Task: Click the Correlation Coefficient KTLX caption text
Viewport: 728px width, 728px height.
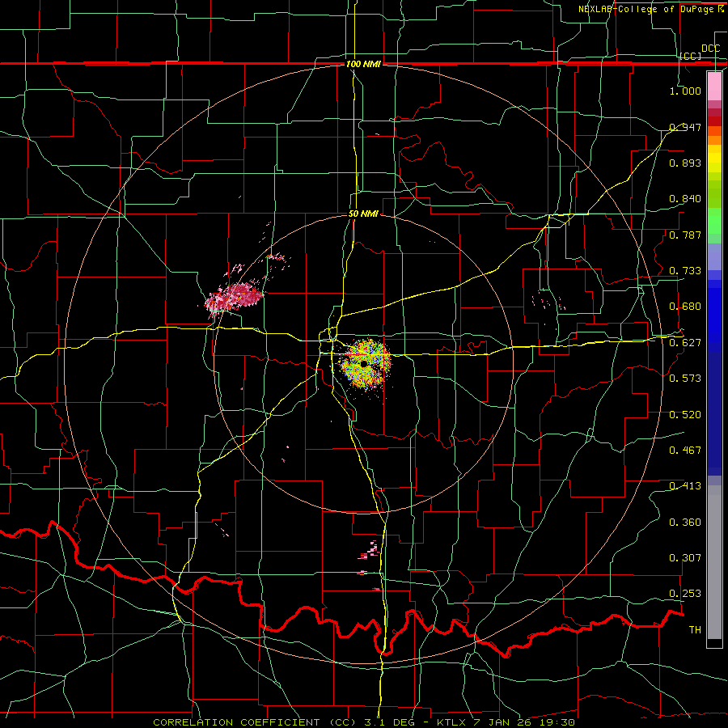Action: coord(364,722)
